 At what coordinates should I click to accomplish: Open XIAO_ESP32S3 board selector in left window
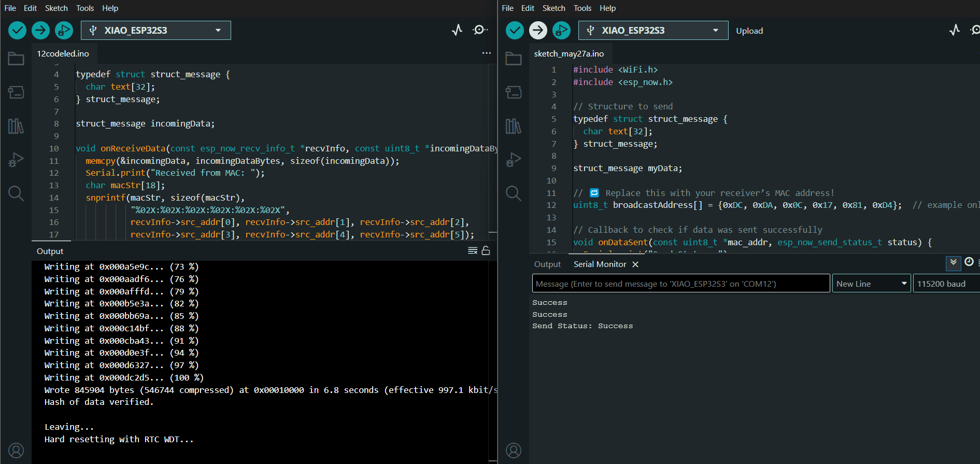156,31
